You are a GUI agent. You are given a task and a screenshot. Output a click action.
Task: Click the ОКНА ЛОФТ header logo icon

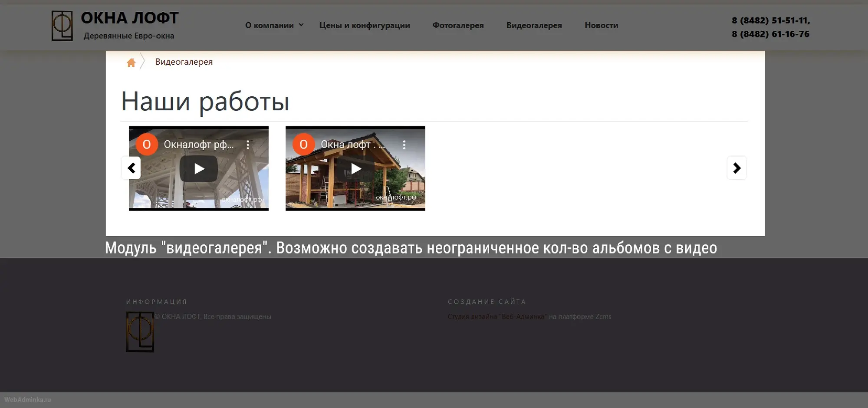[62, 26]
